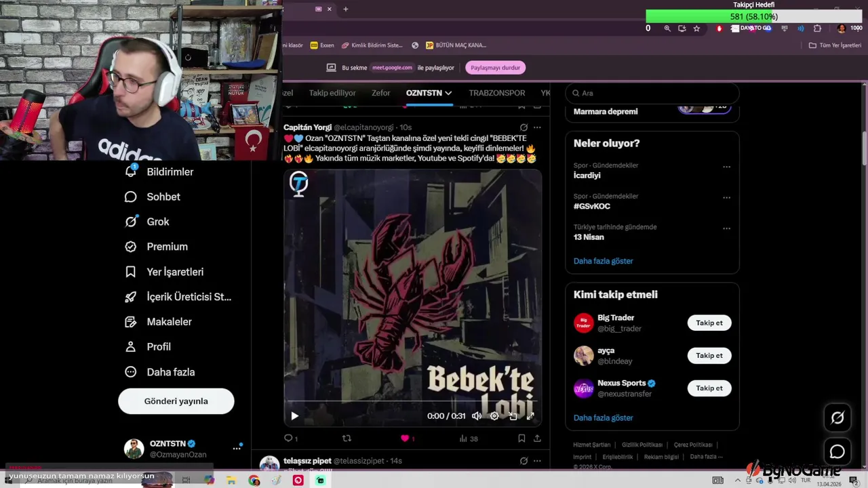Open the #GSvKOC trending topic
868x488 pixels.
click(x=592, y=206)
